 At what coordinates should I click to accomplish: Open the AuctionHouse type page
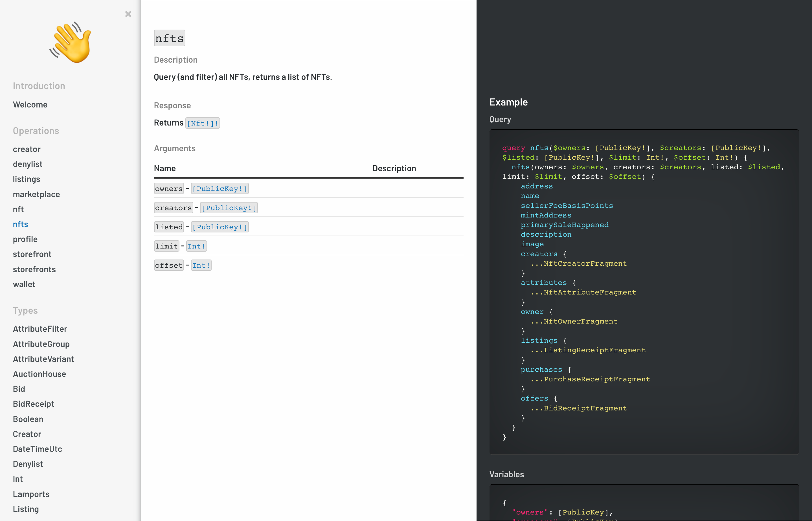pyautogui.click(x=39, y=374)
